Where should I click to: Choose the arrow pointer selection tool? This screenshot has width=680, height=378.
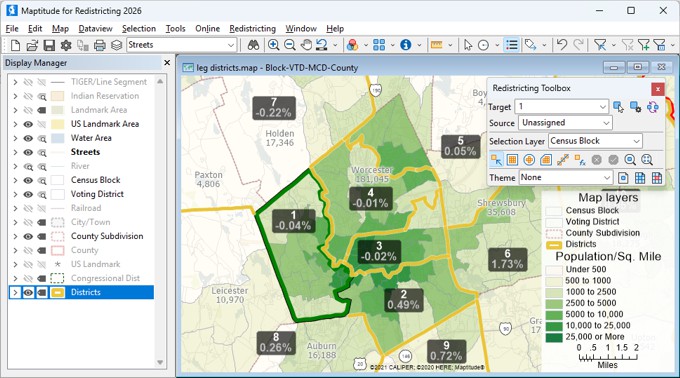pos(468,45)
